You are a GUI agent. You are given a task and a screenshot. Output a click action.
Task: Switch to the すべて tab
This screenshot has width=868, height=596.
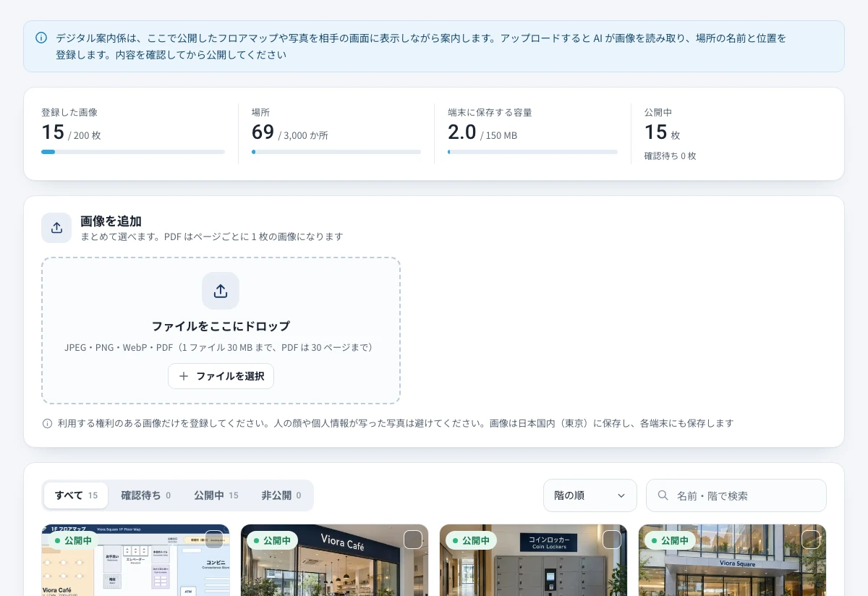[x=76, y=495]
